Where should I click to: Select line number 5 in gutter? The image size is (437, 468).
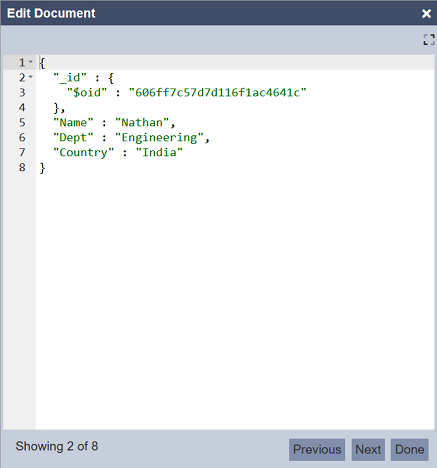[22, 122]
